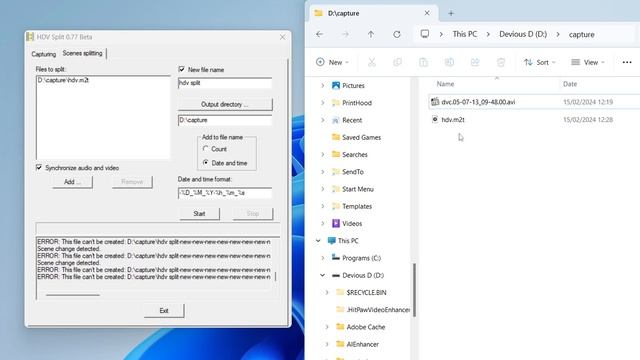640x360 pixels.
Task: Select the AIEnhancer folder in sidebar
Action: click(x=362, y=344)
